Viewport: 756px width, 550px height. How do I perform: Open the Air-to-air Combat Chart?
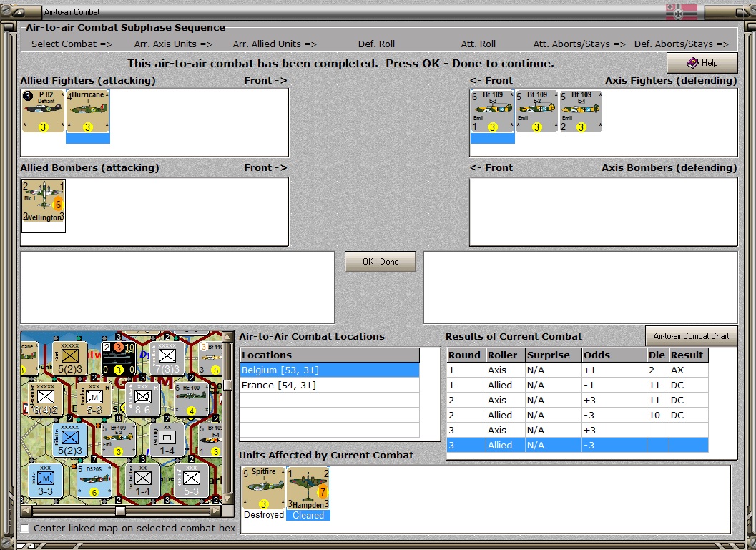pyautogui.click(x=691, y=336)
